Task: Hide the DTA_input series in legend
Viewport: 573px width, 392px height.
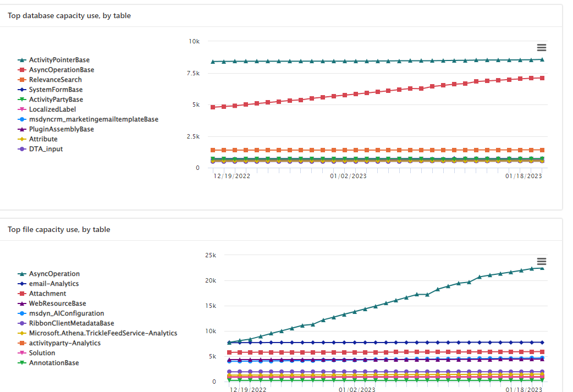Action: [x=46, y=149]
